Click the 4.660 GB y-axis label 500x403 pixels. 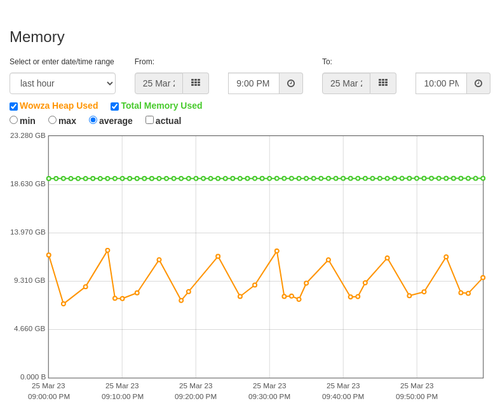(x=29, y=329)
